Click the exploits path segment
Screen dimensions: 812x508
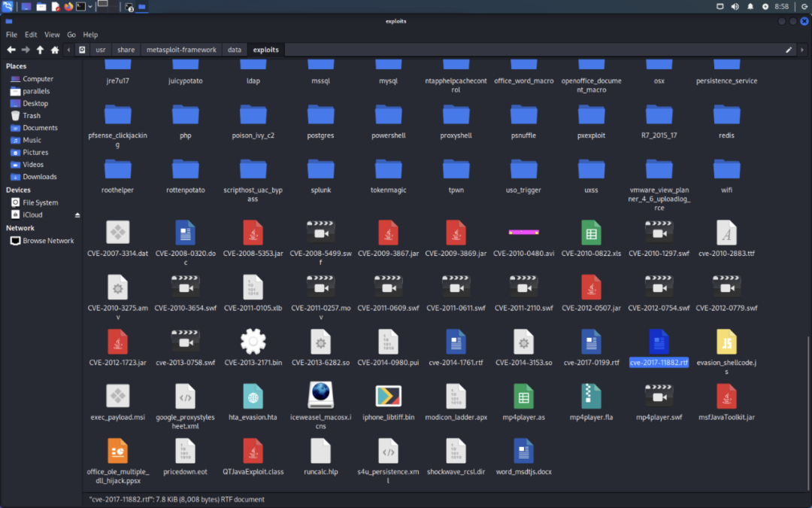pos(265,50)
